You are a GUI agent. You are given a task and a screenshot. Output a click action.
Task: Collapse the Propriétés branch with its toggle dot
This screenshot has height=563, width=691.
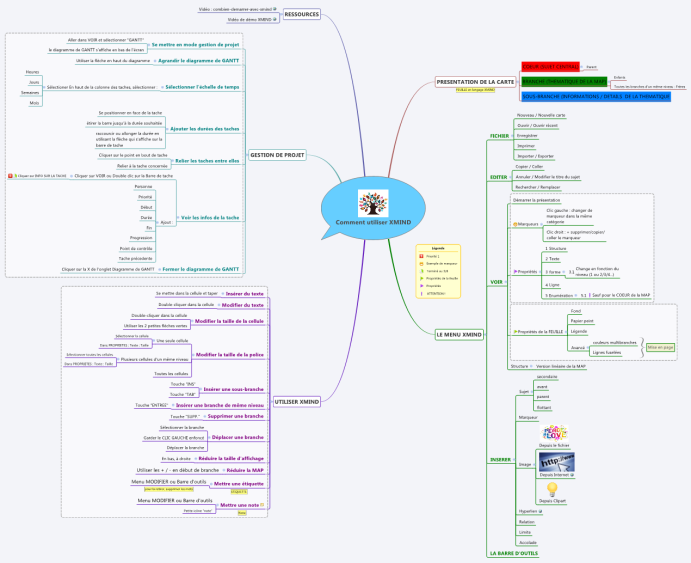pyautogui.click(x=540, y=272)
